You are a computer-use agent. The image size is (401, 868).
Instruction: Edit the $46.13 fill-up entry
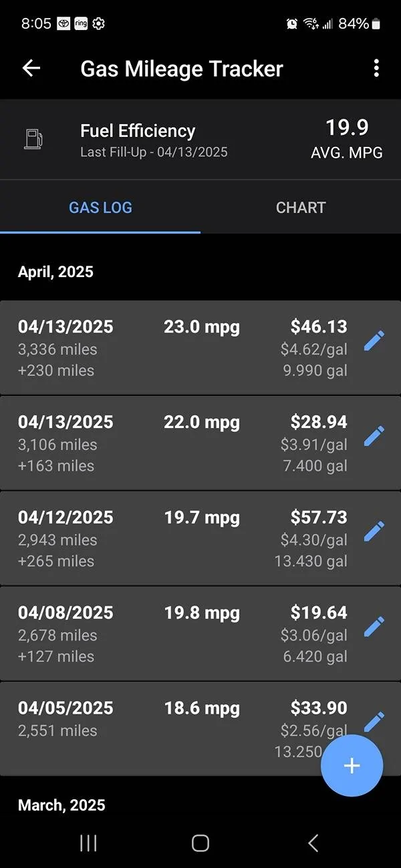374,341
